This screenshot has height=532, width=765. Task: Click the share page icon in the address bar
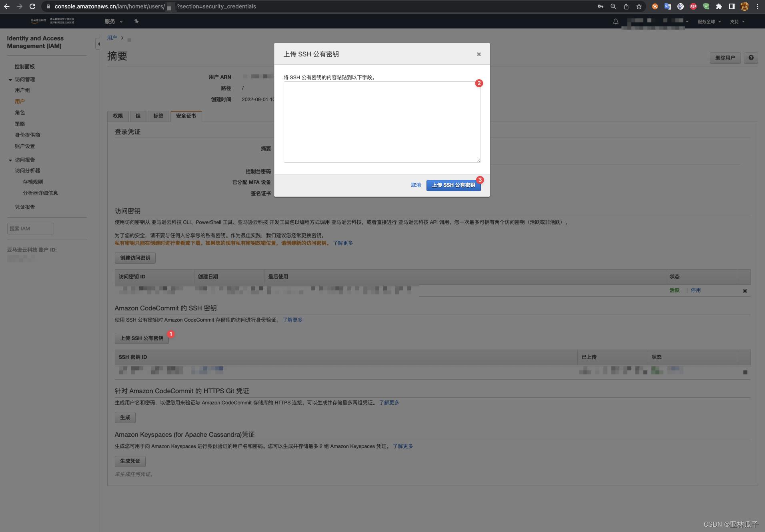coord(626,6)
